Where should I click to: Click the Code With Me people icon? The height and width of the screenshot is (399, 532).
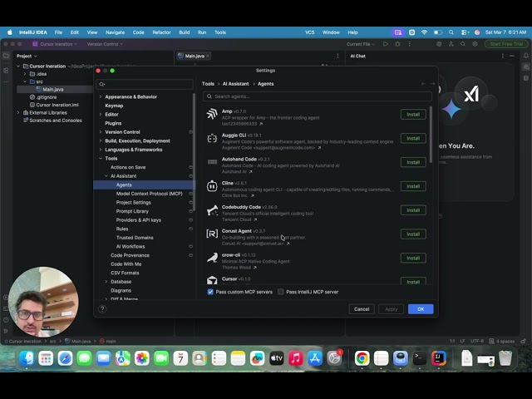pos(451,44)
